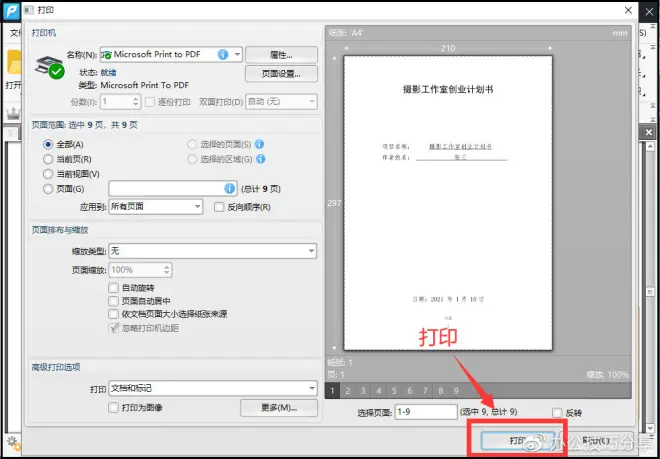
Task: Go to preview page 9 tab
Action: pos(456,391)
